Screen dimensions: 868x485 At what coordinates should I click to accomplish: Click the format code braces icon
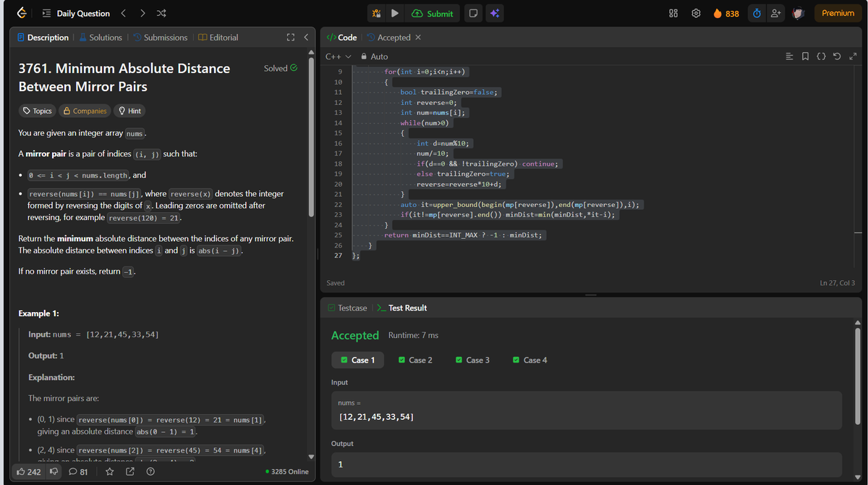pos(821,56)
